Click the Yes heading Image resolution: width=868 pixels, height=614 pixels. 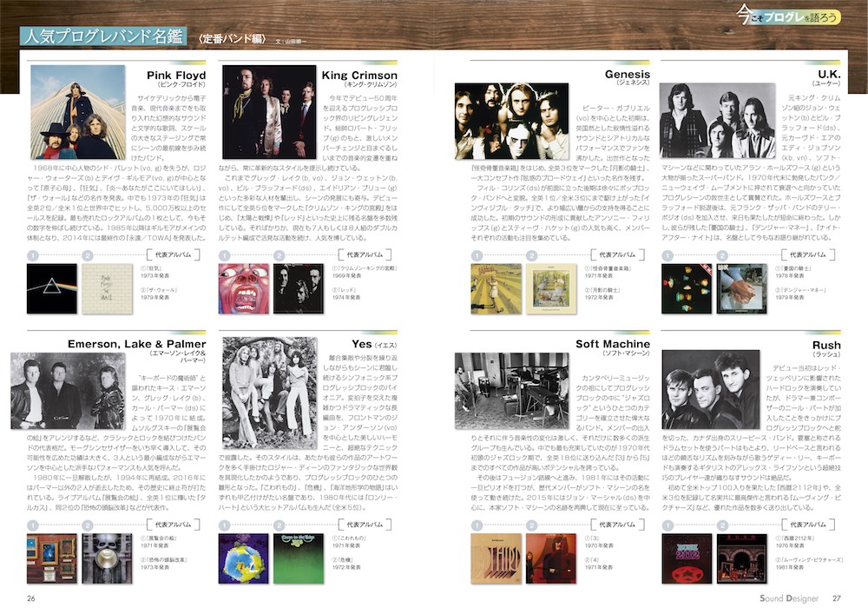tap(361, 344)
